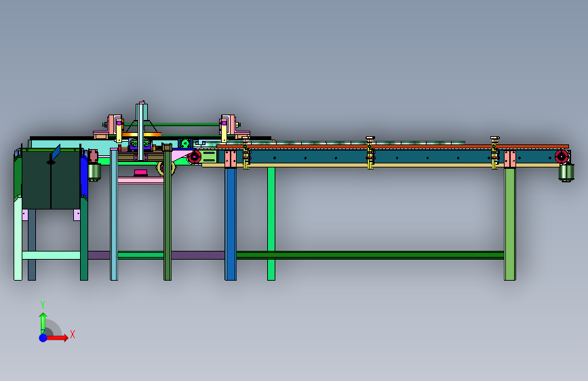The width and height of the screenshot is (588, 381).
Task: Click the green "Y" axis label
Action: tap(43, 305)
